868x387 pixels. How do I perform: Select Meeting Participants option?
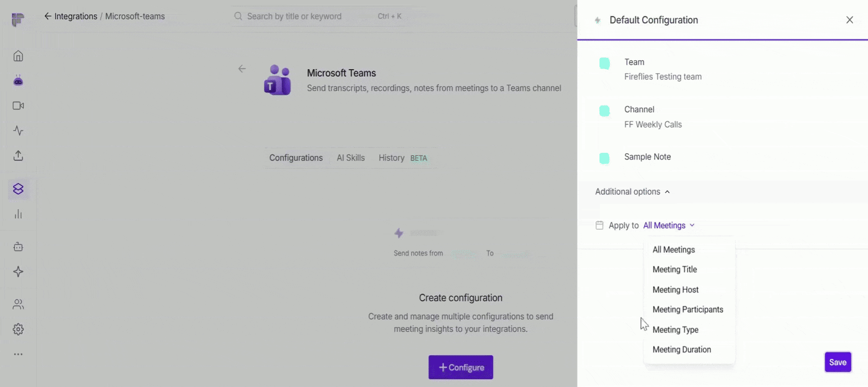coord(688,310)
